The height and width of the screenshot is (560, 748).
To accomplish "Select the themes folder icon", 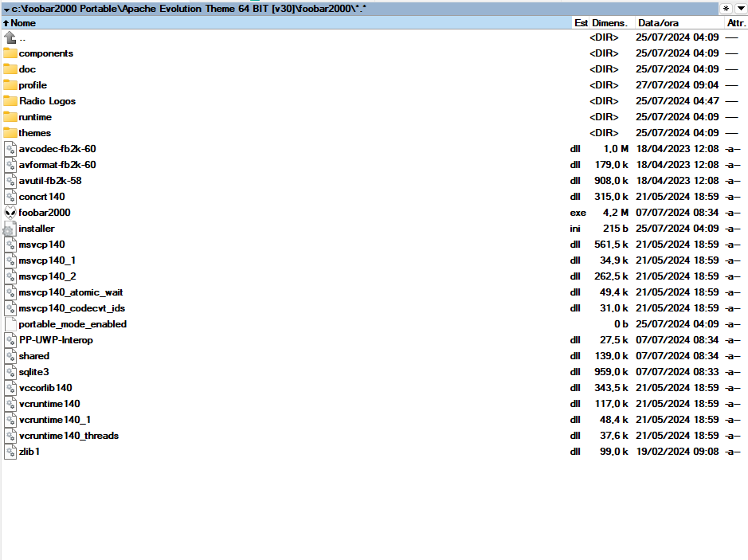I will pyautogui.click(x=10, y=132).
